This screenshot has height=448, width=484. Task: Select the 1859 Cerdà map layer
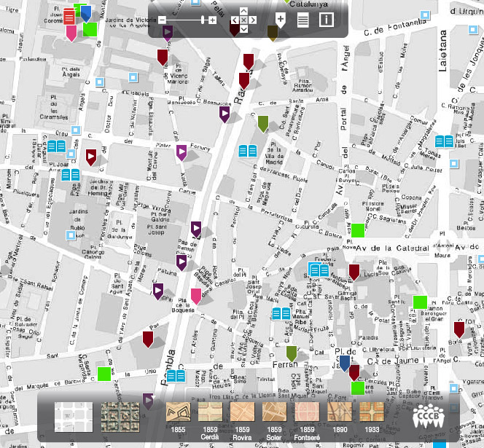click(x=211, y=416)
